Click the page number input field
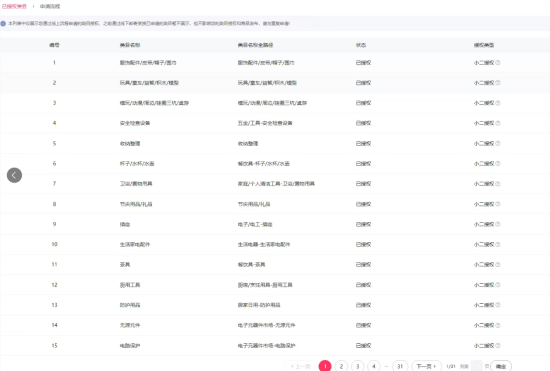The width and height of the screenshot is (550, 371). click(x=476, y=366)
